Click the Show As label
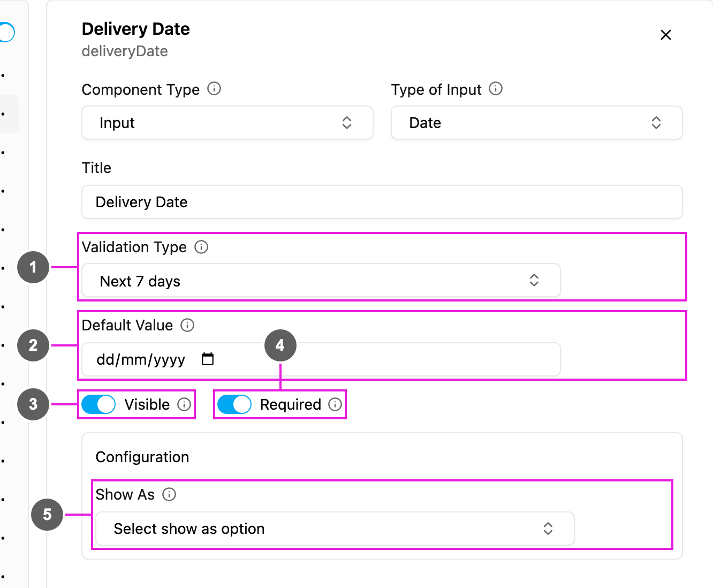This screenshot has width=713, height=588. click(125, 494)
